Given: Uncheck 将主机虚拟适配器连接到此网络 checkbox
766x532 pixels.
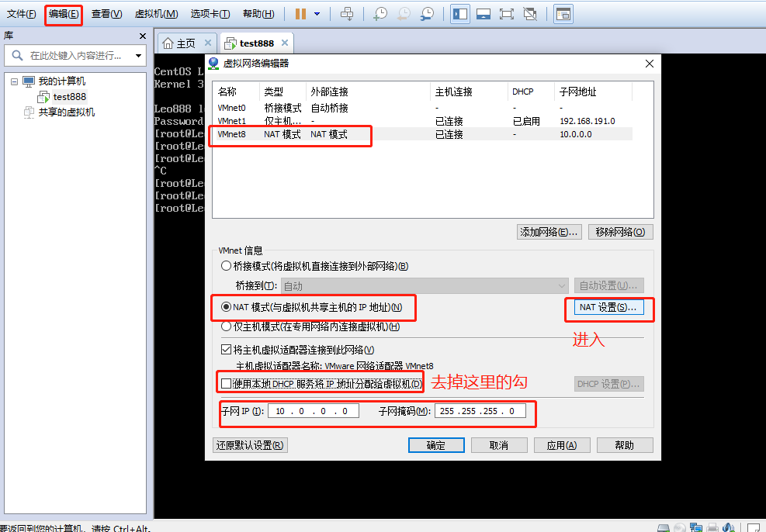Looking at the screenshot, I should [x=226, y=350].
